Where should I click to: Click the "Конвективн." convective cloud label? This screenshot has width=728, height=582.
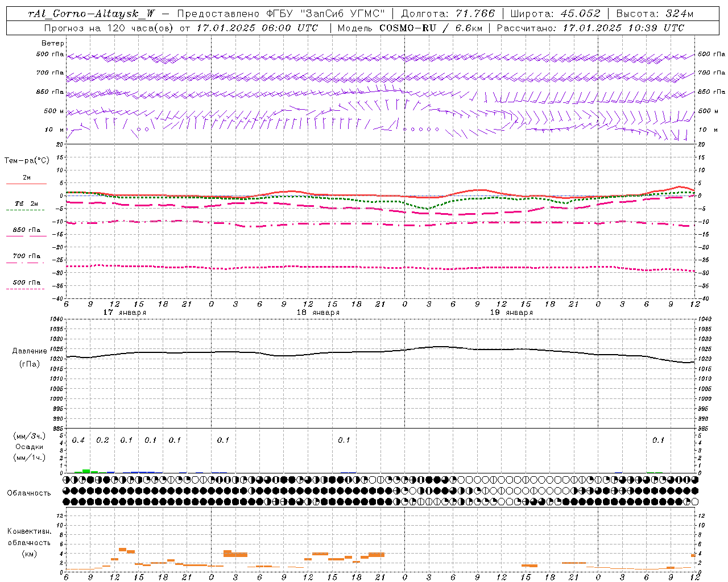(x=30, y=531)
